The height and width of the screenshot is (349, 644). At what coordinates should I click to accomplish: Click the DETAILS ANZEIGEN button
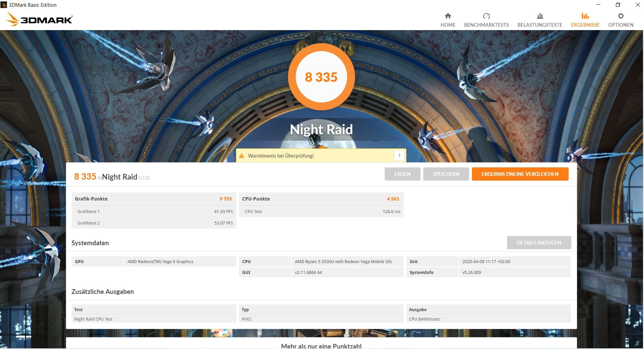coord(539,243)
